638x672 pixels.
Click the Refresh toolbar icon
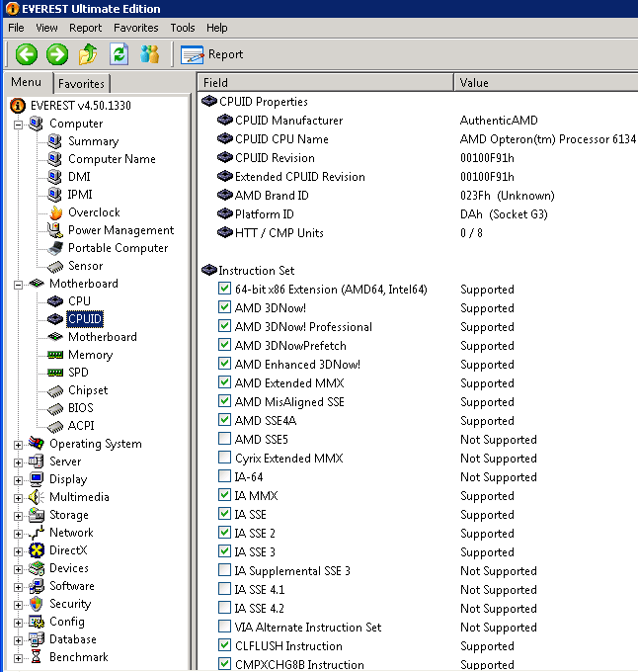click(x=120, y=54)
